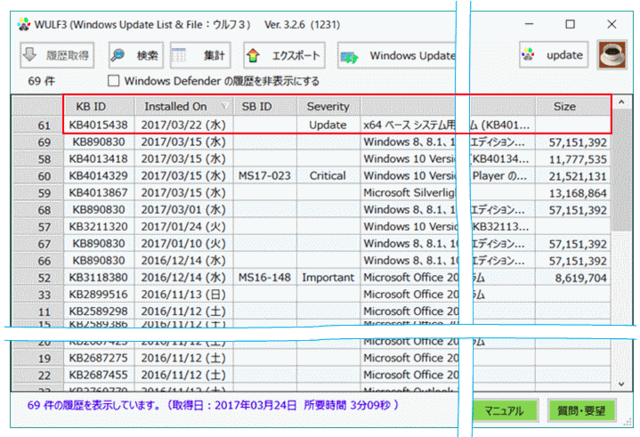Minimize the WULF3 window

529,24
